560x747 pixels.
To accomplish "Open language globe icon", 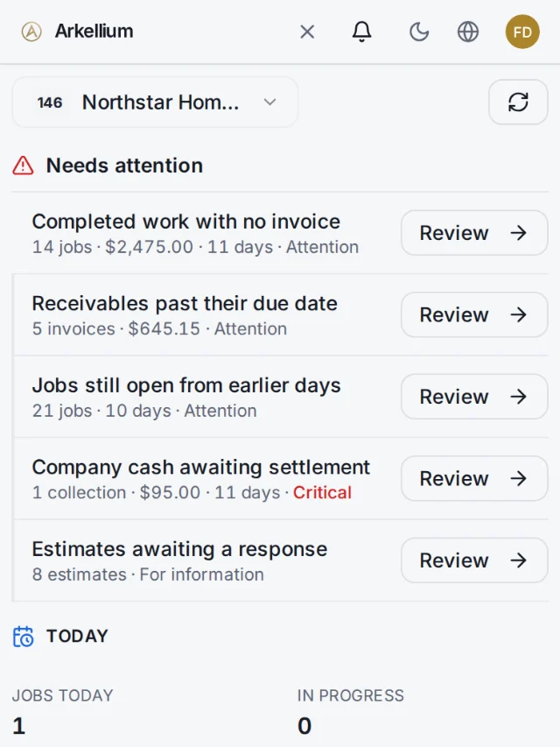I will [x=467, y=32].
